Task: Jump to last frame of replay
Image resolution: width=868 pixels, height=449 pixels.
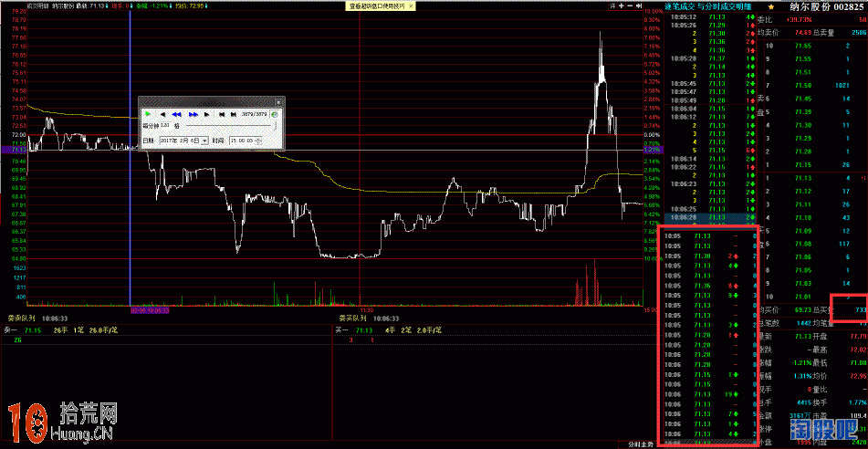Action: 233,114
